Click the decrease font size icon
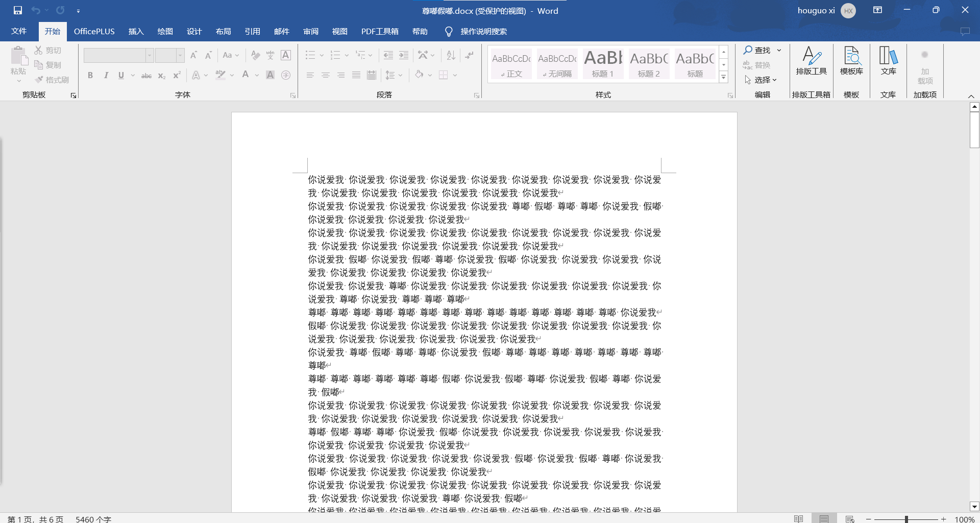Screen dimensions: 980x523 tap(208, 55)
